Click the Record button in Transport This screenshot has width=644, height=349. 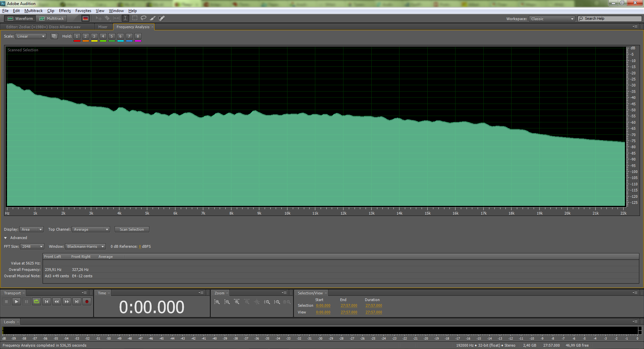[x=87, y=302]
